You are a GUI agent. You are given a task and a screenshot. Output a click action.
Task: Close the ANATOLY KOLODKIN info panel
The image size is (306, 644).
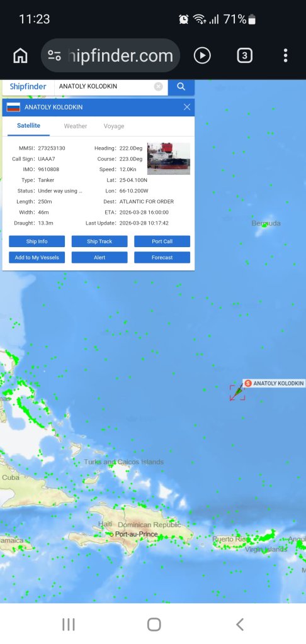tap(187, 107)
